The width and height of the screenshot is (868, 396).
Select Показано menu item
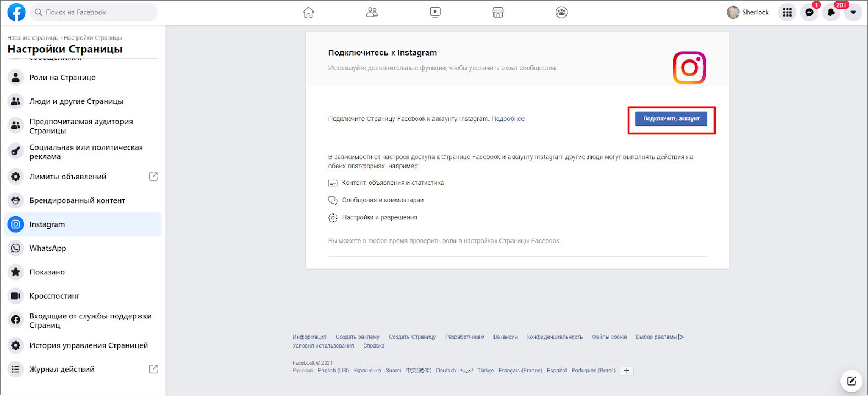pos(83,272)
